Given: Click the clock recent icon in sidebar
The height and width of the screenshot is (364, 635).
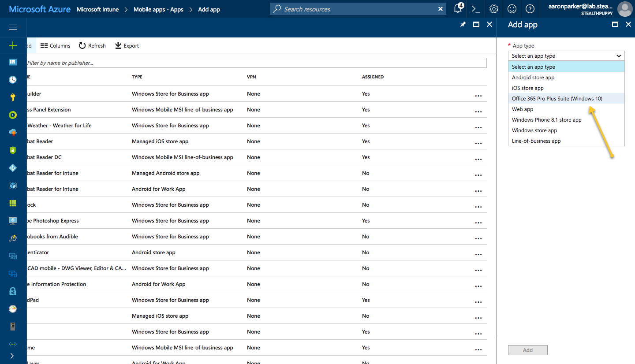Looking at the screenshot, I should coord(13,80).
